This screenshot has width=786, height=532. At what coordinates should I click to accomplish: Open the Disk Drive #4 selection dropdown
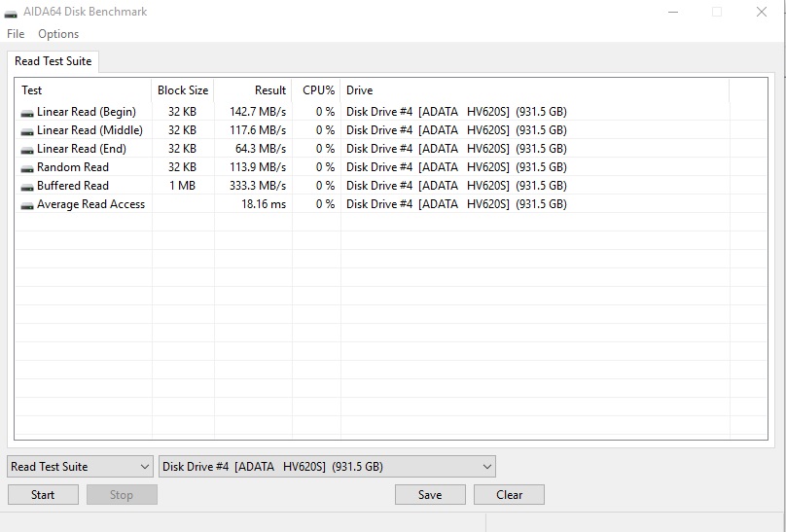327,467
